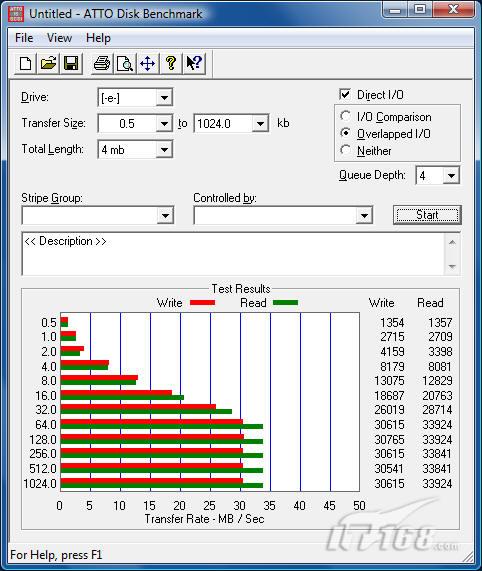Open a file with the folder icon

48,63
